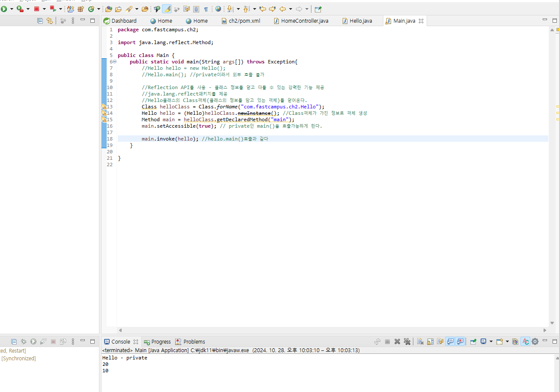Minimize the Console view panel
Viewport: 559px width, 392px height.
click(545, 340)
